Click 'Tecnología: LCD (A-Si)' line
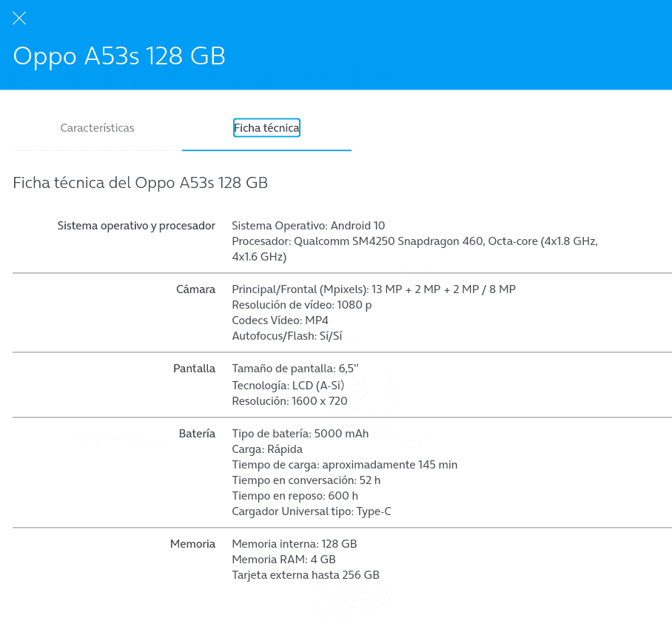This screenshot has width=672, height=621. pos(288,386)
